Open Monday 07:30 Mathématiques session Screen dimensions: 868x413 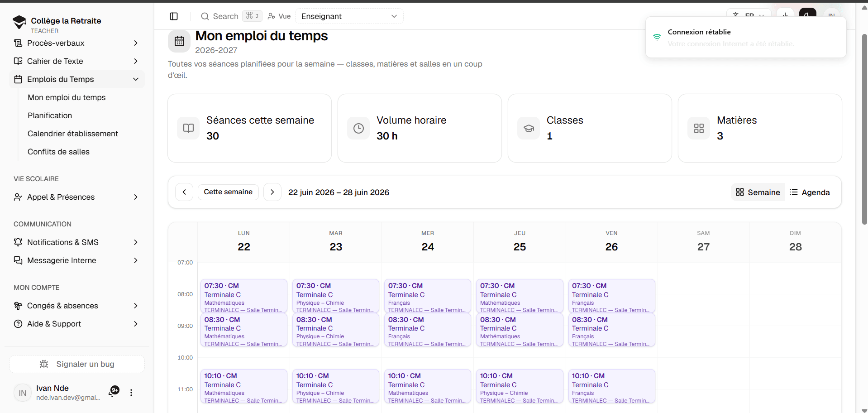(244, 296)
